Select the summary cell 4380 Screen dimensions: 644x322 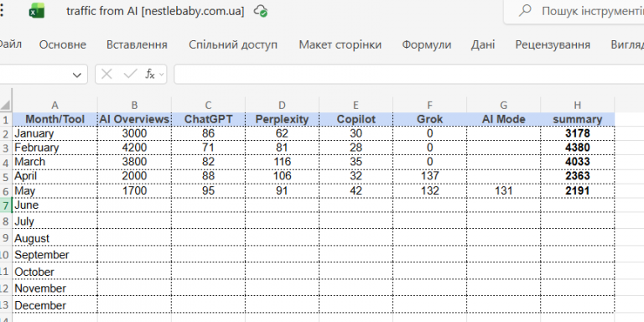pyautogui.click(x=578, y=148)
